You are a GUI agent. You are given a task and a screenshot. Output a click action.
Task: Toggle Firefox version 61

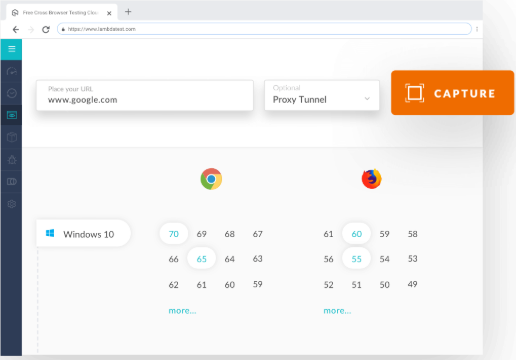coord(328,234)
